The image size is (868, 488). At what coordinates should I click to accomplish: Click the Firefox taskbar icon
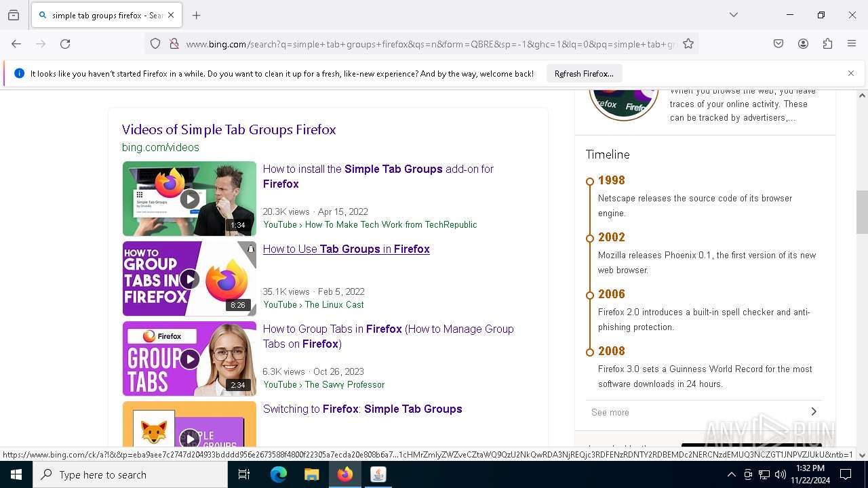click(345, 474)
